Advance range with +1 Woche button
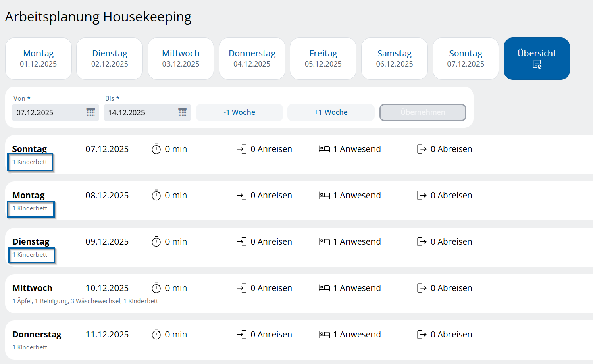The height and width of the screenshot is (364, 593). 331,112
